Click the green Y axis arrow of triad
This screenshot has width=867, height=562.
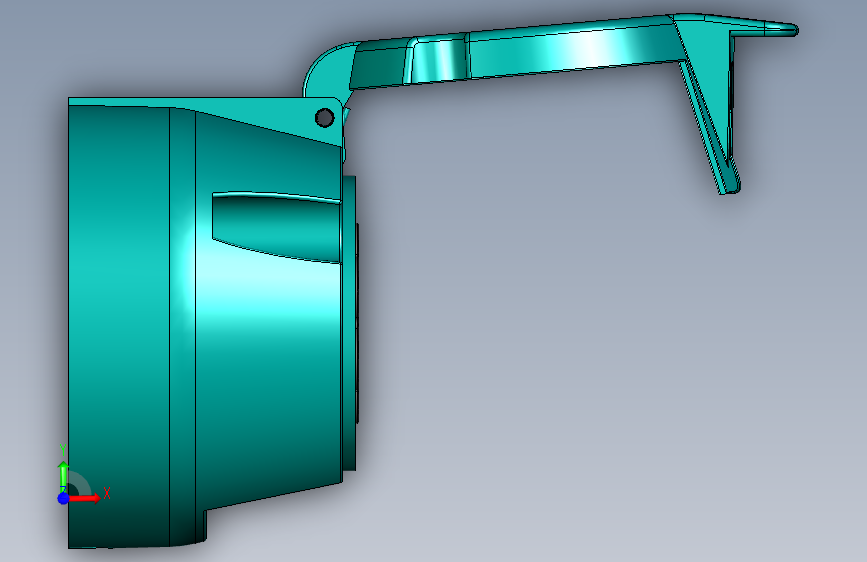[64, 476]
